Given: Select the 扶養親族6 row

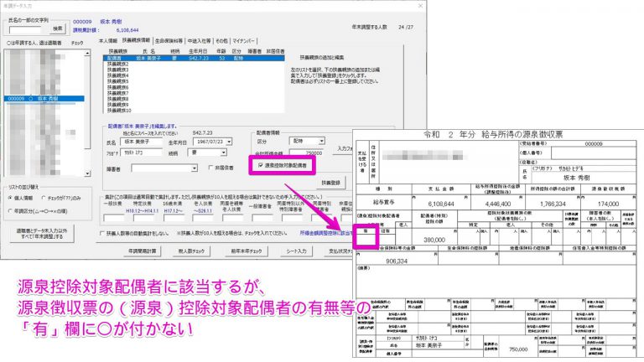Looking at the screenshot, I should [194, 87].
